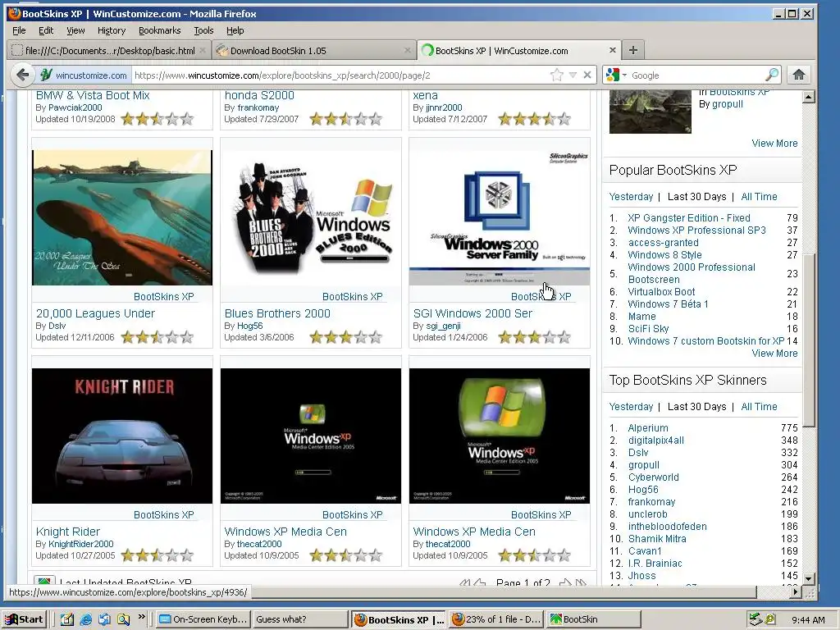Click the page scrollbar down arrow
This screenshot has height=630, width=840.
point(809,578)
